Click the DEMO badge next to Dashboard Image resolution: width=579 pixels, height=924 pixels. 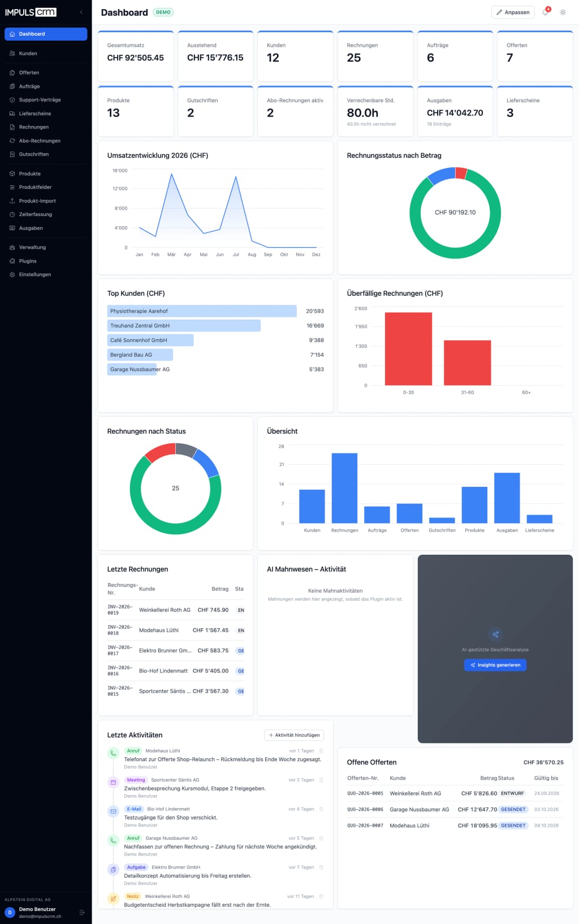click(x=163, y=12)
